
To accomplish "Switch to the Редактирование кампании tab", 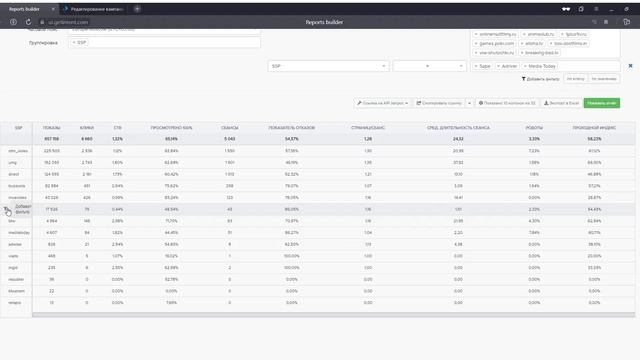I will (x=93, y=9).
